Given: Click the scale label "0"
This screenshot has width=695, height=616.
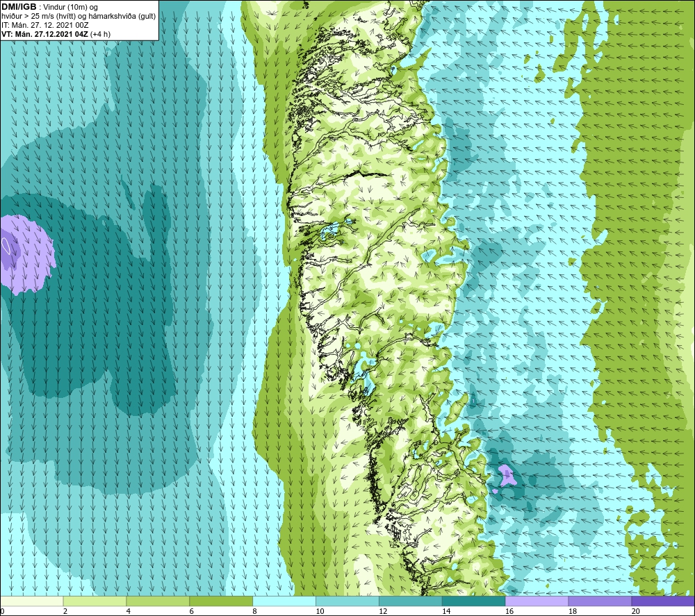Looking at the screenshot, I should (2, 612).
